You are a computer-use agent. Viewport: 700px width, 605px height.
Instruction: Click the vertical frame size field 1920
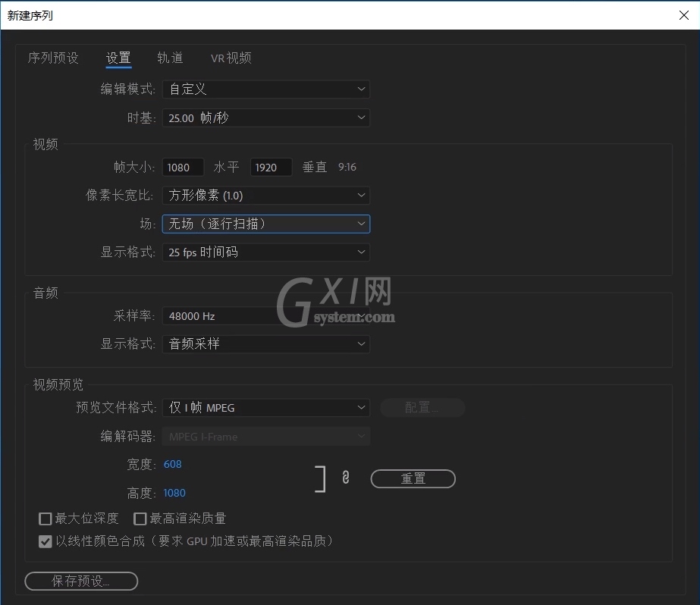[x=271, y=168]
